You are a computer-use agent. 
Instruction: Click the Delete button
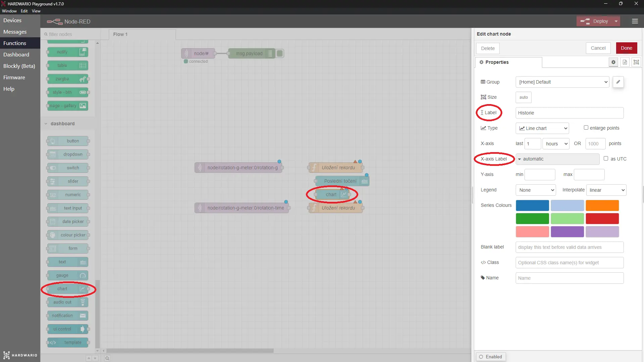[x=488, y=48]
